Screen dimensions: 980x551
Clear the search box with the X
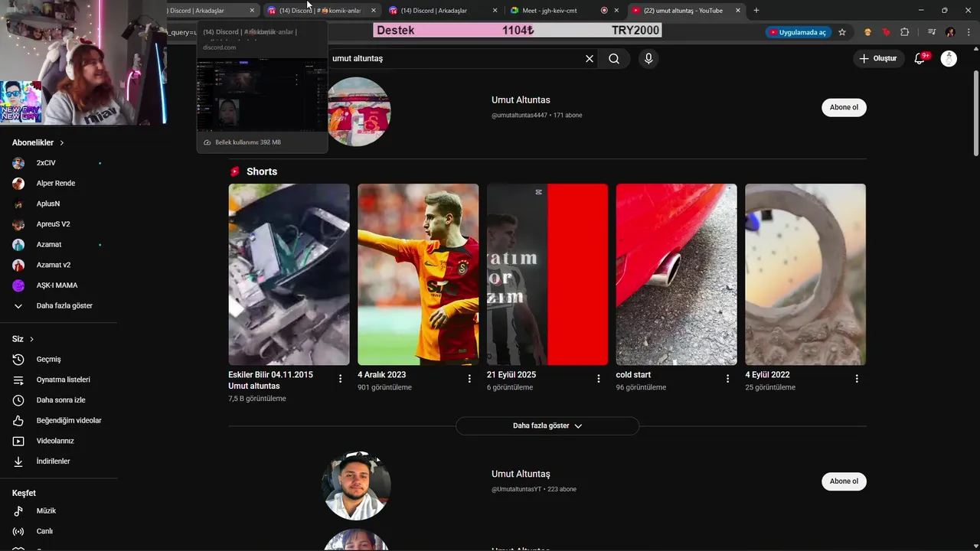pos(590,58)
